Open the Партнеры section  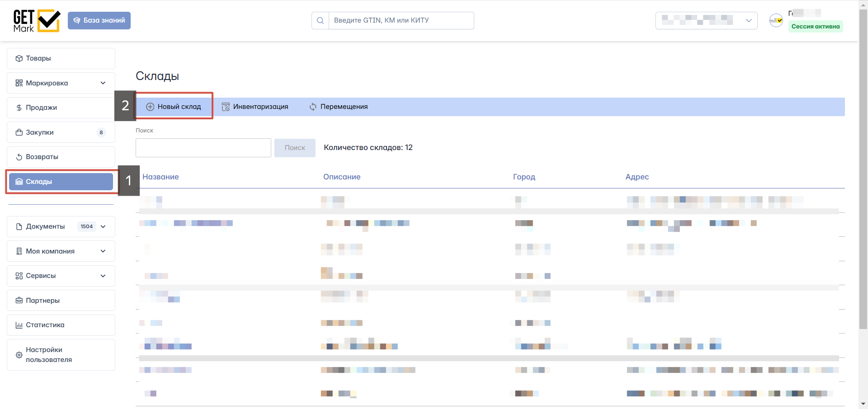[61, 301]
